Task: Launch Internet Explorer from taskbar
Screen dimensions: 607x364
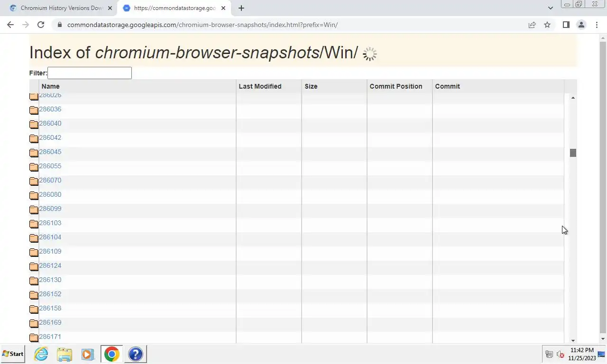Action: tap(41, 354)
